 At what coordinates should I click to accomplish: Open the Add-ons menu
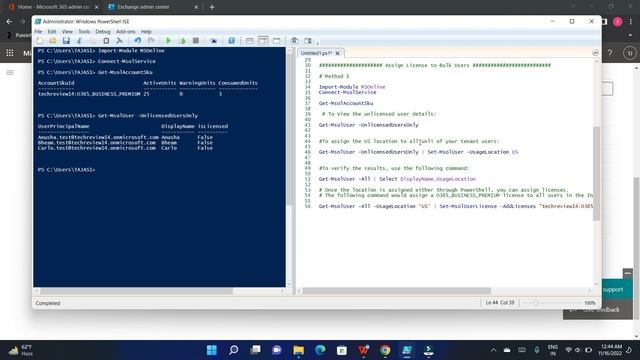coord(125,31)
